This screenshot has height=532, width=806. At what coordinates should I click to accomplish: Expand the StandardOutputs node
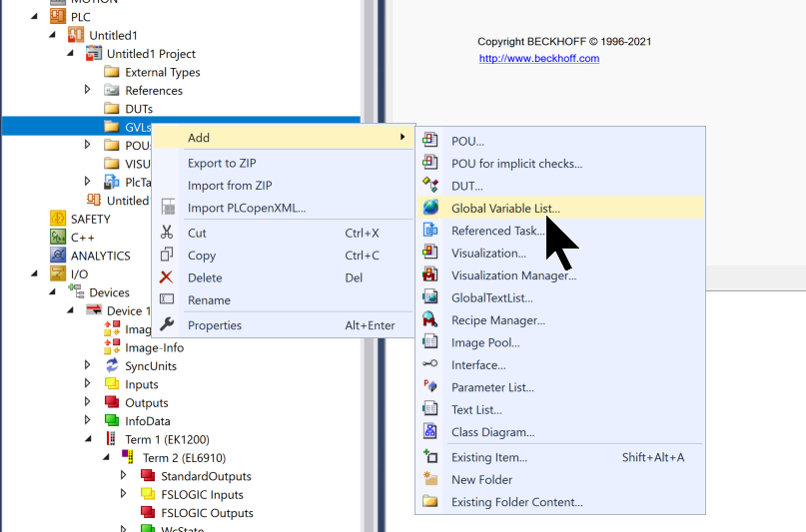(124, 475)
